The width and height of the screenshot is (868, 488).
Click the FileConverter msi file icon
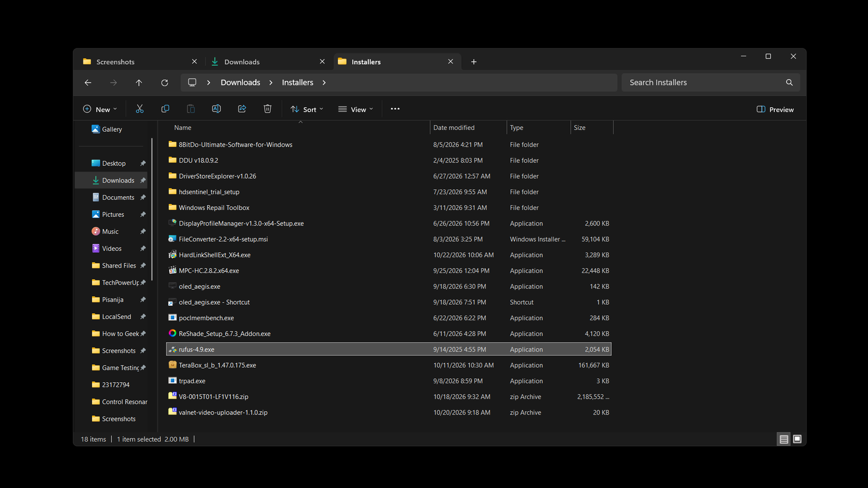(172, 239)
